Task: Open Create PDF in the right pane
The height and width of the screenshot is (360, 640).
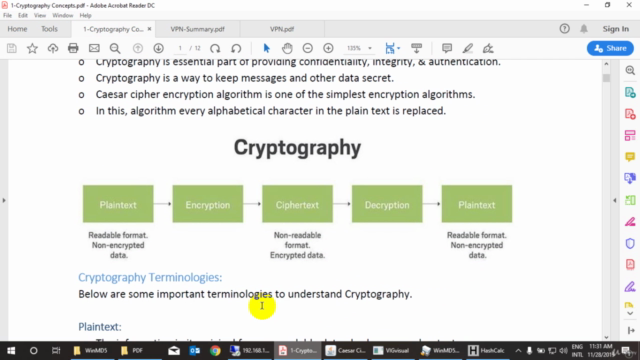Action: [x=630, y=114]
